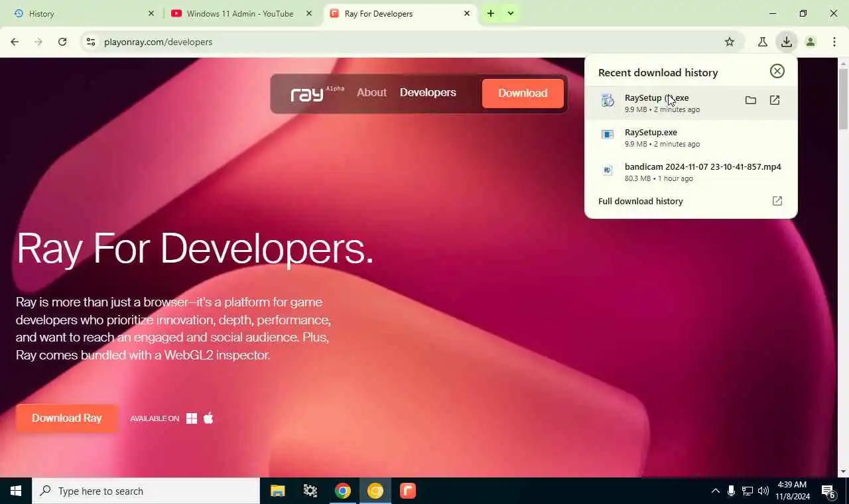Screen dimensions: 849x504
Task: Click the Apple platform icon
Action: point(208,418)
